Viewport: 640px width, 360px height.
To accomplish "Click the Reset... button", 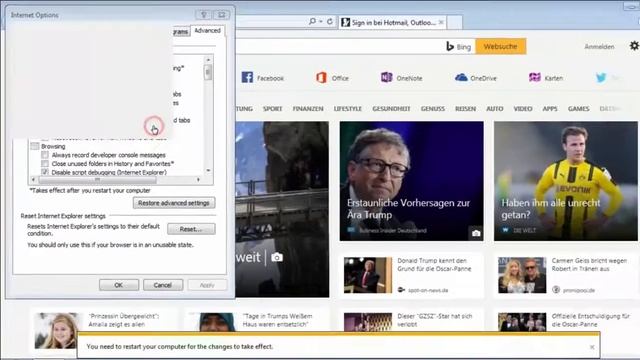I will [191, 229].
